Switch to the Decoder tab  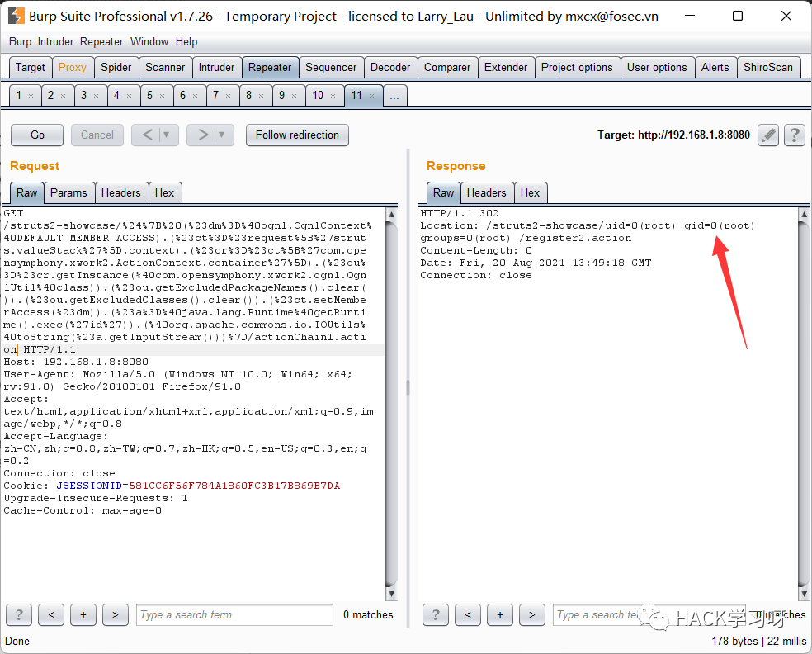coord(390,68)
